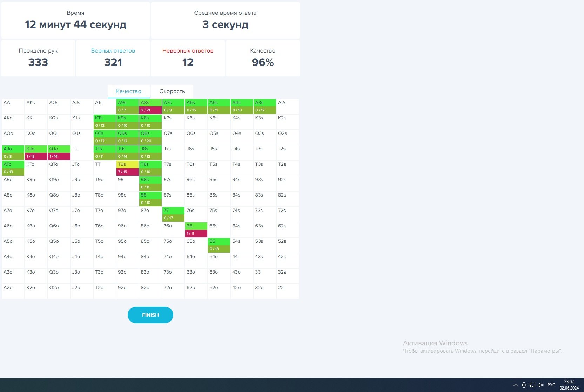This screenshot has height=392, width=584.
Task: Open the Скорость tab
Action: pos(172,91)
